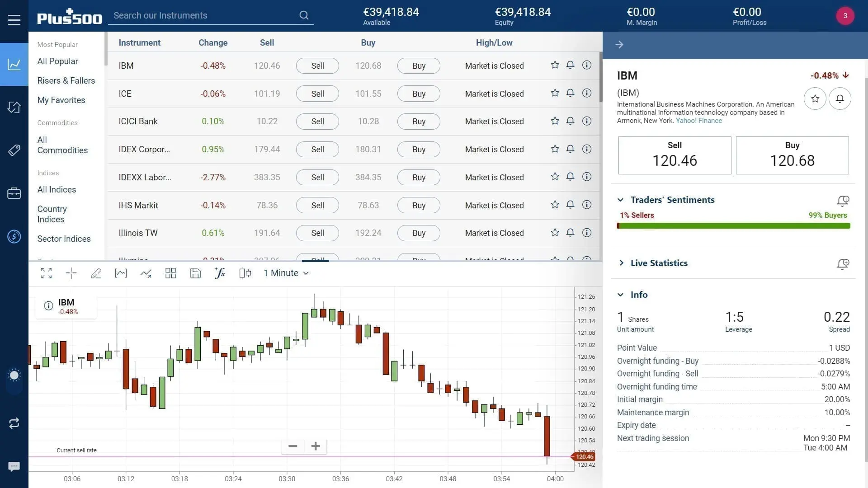Image resolution: width=868 pixels, height=488 pixels.
Task: Click the chat support bubble icon
Action: click(x=14, y=466)
